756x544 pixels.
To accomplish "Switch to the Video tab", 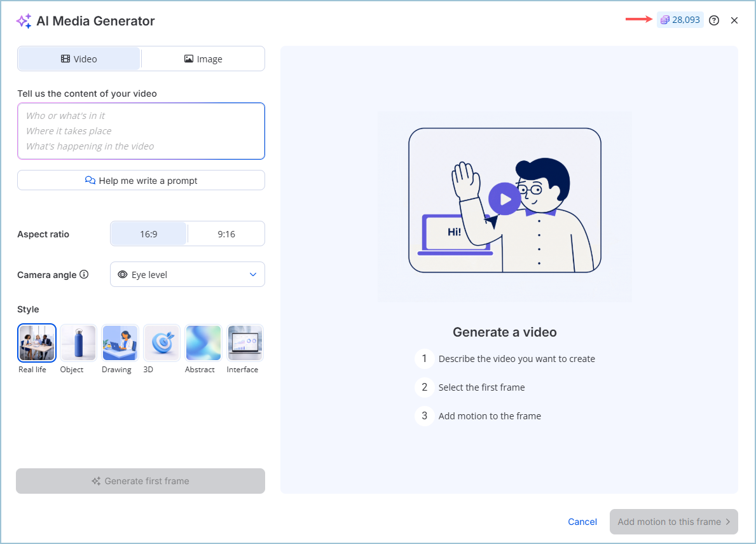I will click(79, 59).
